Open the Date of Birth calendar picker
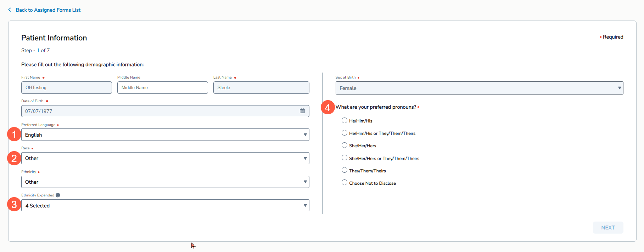The width and height of the screenshot is (644, 252). (x=302, y=111)
